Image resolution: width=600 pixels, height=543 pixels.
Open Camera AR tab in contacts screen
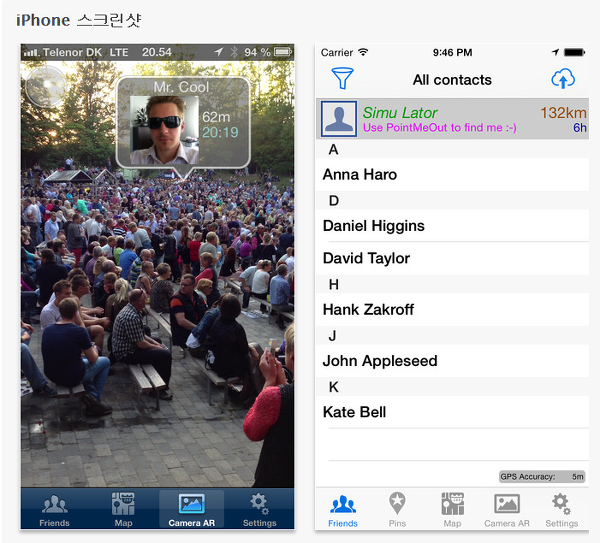pos(507,510)
